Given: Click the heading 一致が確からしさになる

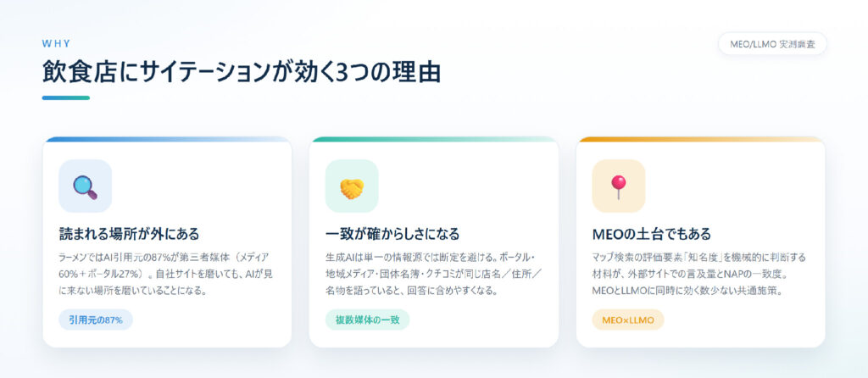Looking at the screenshot, I should 392,234.
